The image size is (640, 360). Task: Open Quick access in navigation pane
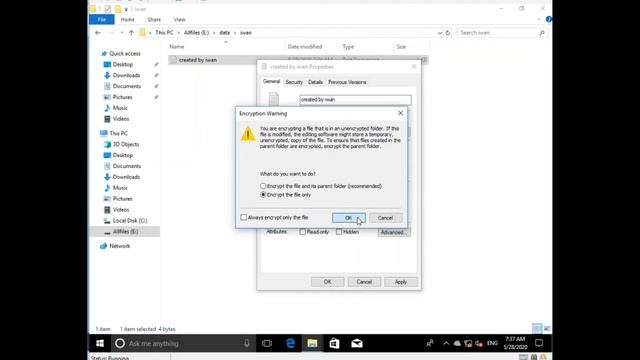coord(124,53)
